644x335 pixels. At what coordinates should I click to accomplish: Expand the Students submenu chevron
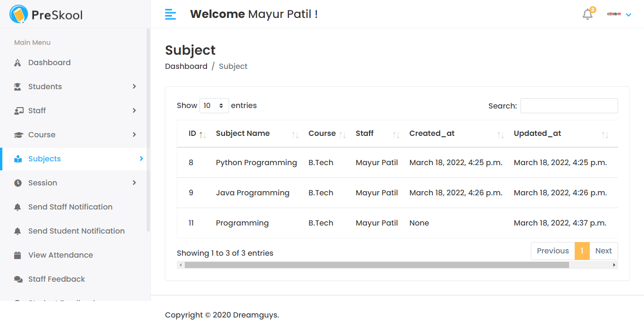134,86
